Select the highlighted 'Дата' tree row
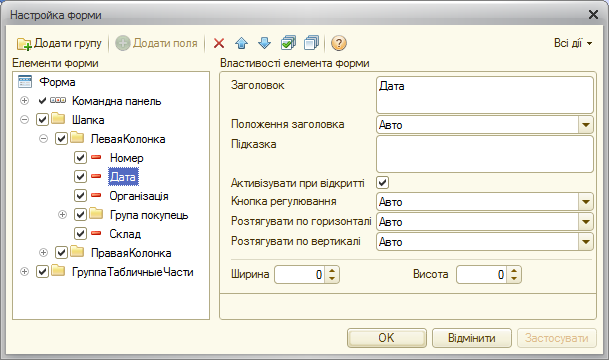Viewport: 609px width, 360px height. (x=123, y=177)
